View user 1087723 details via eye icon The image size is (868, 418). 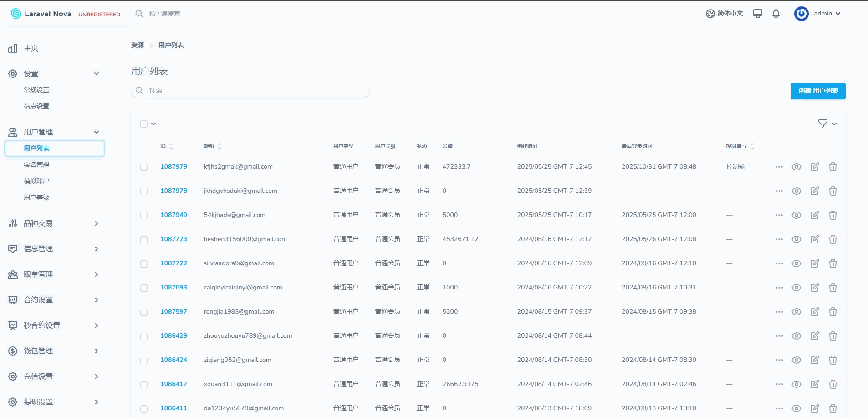(796, 239)
